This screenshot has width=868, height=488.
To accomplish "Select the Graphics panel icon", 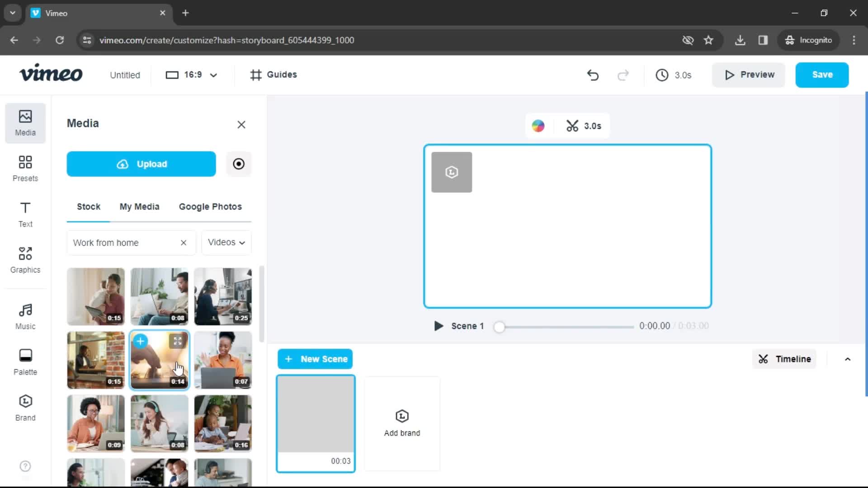I will (25, 258).
